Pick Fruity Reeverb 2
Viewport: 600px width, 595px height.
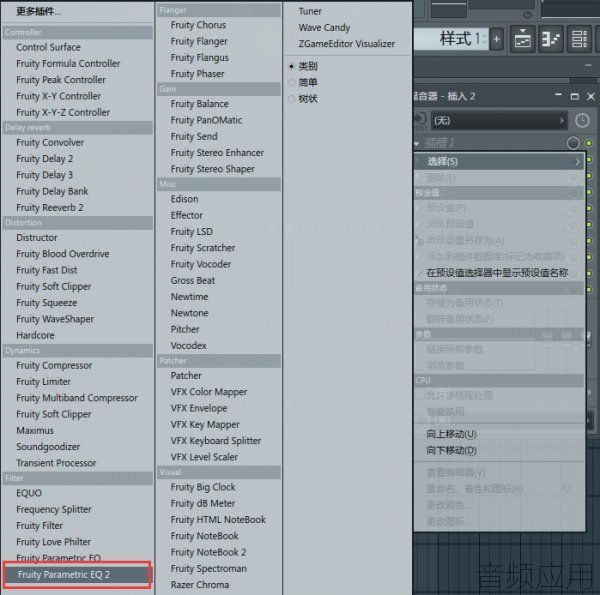50,207
